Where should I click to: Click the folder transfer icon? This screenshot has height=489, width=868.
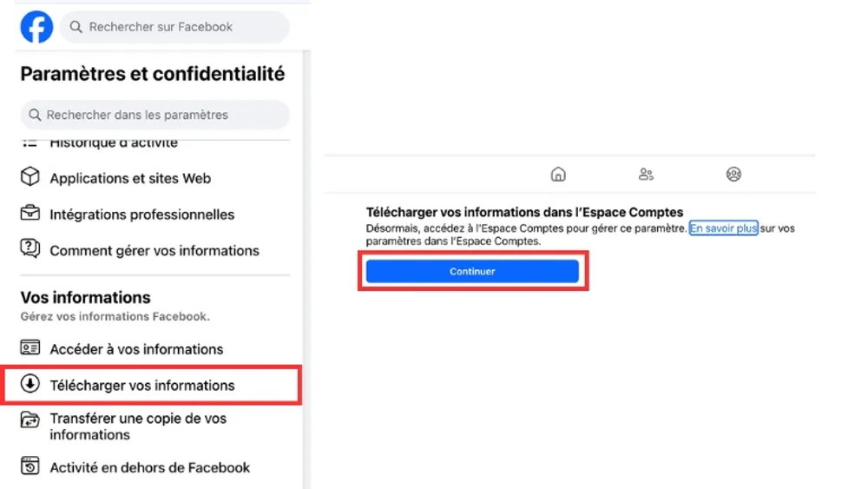pyautogui.click(x=30, y=420)
